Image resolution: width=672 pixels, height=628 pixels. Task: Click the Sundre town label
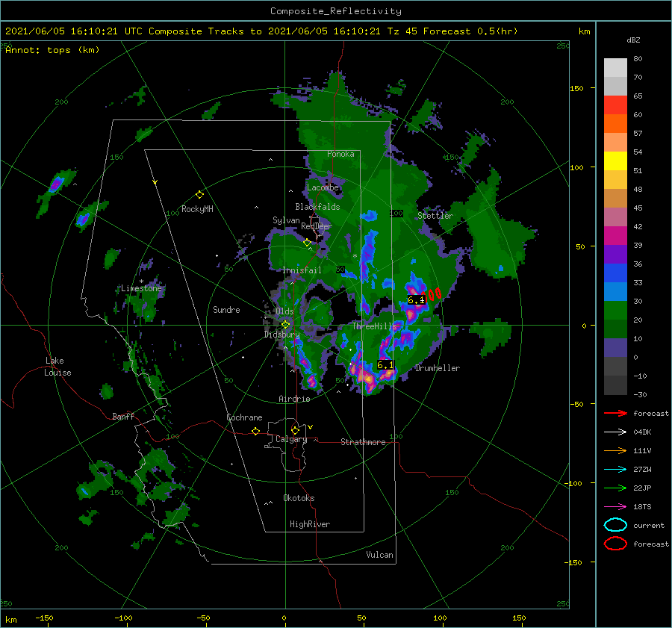226,309
